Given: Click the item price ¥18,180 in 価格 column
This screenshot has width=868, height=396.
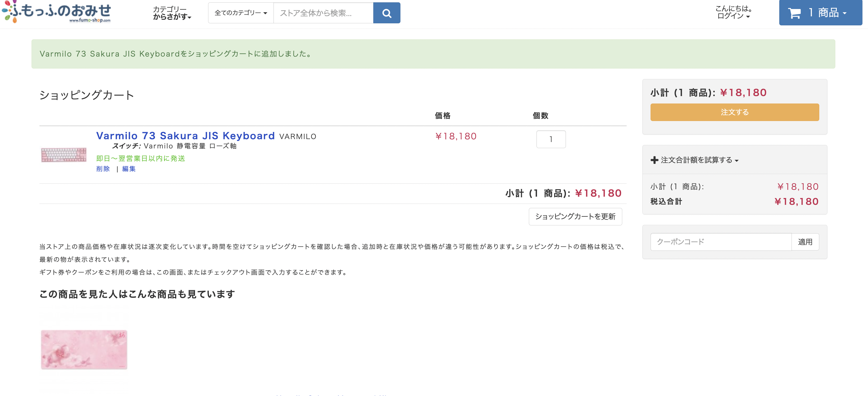Looking at the screenshot, I should [456, 136].
